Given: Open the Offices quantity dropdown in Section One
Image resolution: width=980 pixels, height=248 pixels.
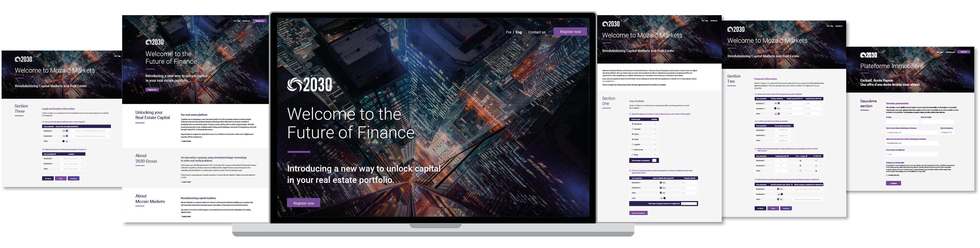Looking at the screenshot, I should click(x=654, y=134).
